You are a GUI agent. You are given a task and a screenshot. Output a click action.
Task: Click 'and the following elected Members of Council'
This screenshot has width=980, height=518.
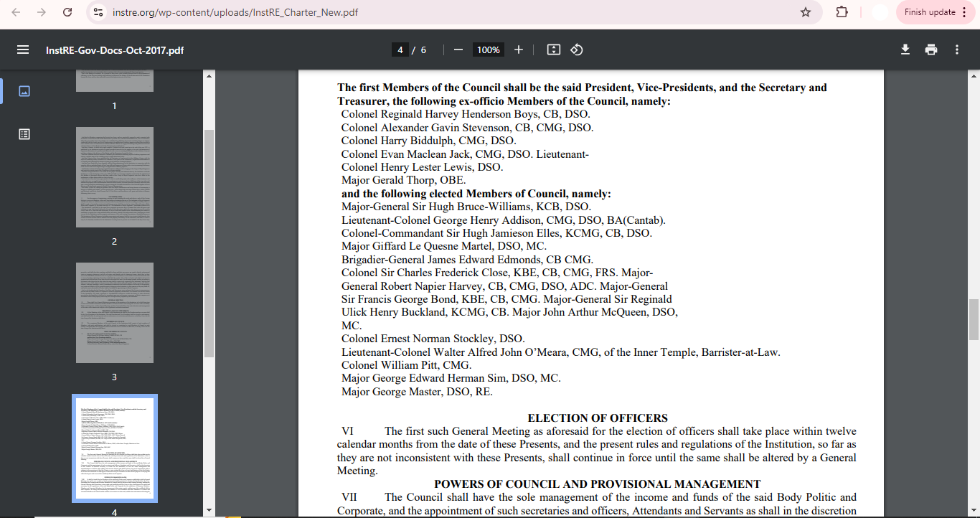(476, 194)
